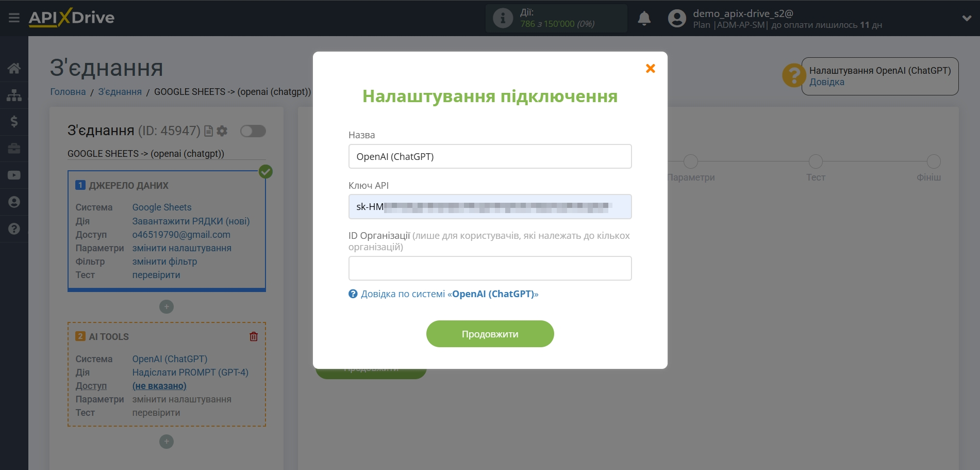This screenshot has height=470, width=980.
Task: Open Google Sheets system link
Action: coord(162,207)
